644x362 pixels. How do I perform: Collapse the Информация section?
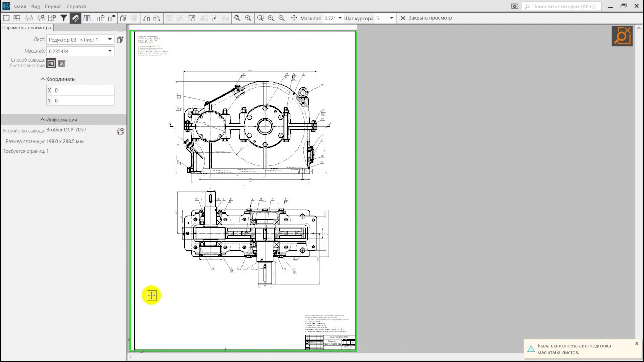tap(59, 120)
